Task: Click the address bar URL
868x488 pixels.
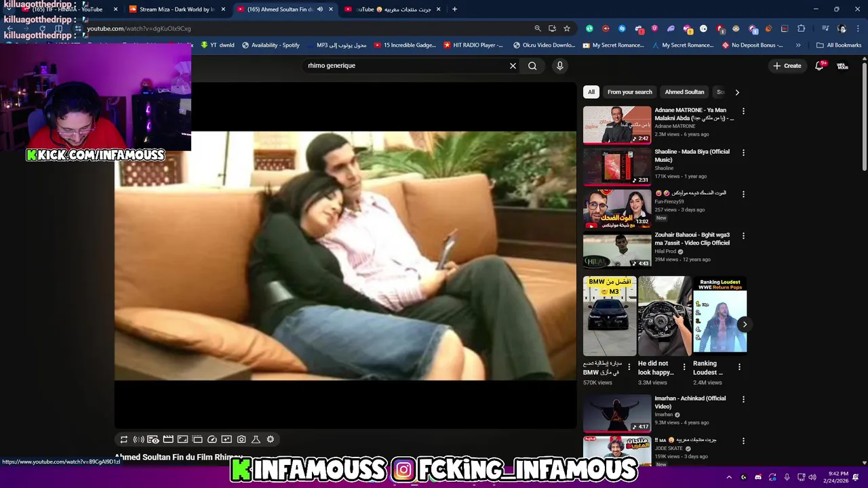Action: click(138, 28)
